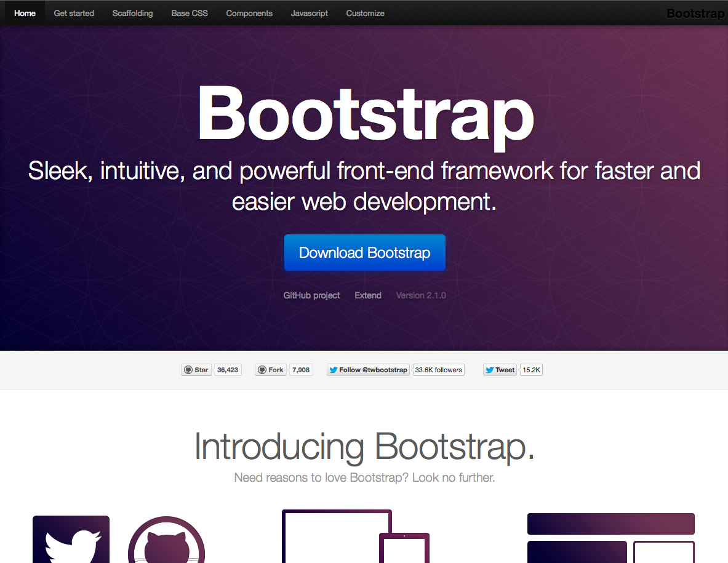The height and width of the screenshot is (563, 728).
Task: Navigate to Components page
Action: click(249, 13)
